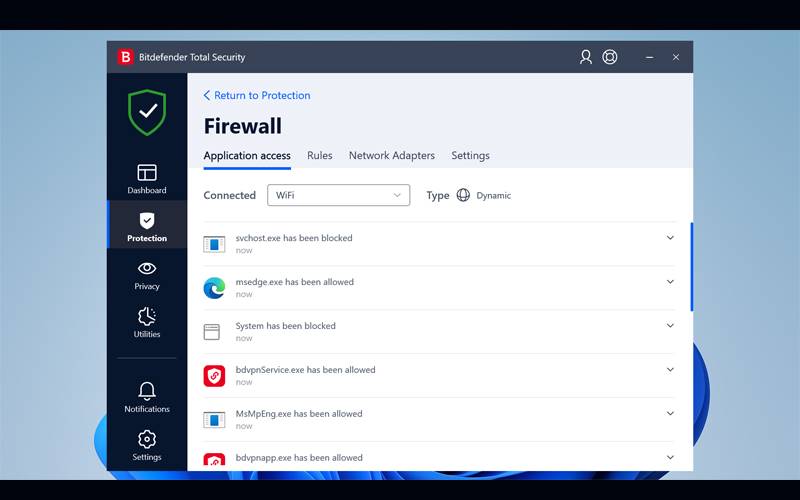This screenshot has height=500, width=800.
Task: Expand the System has been blocked entry
Action: point(670,326)
